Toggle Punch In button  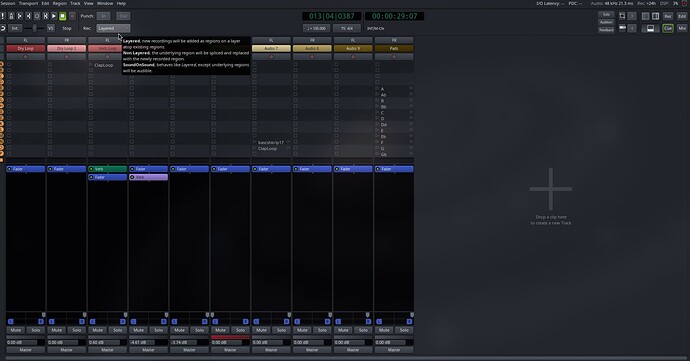click(103, 16)
